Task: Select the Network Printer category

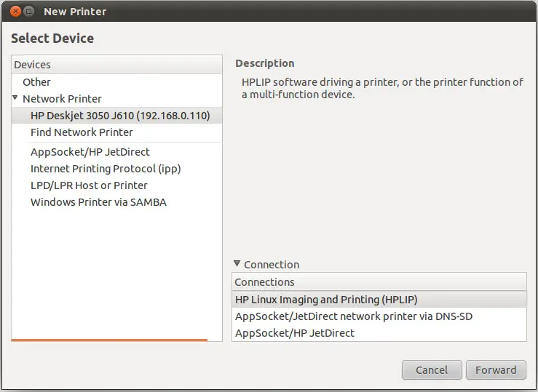Action: coord(62,99)
